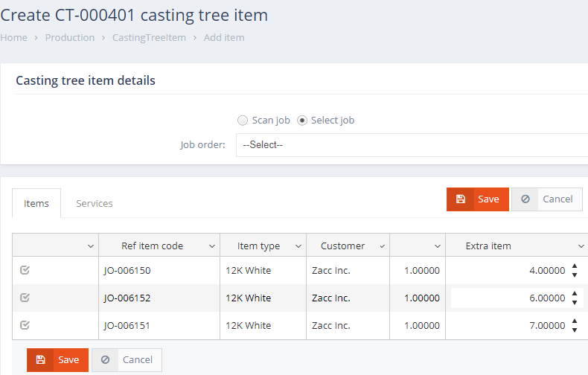Expand the Ref item code column menu
The image size is (588, 375).
211,246
